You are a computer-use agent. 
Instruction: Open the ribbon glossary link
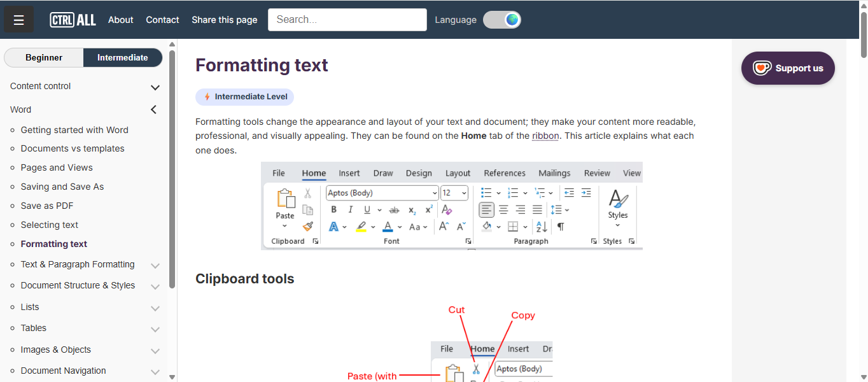point(545,136)
